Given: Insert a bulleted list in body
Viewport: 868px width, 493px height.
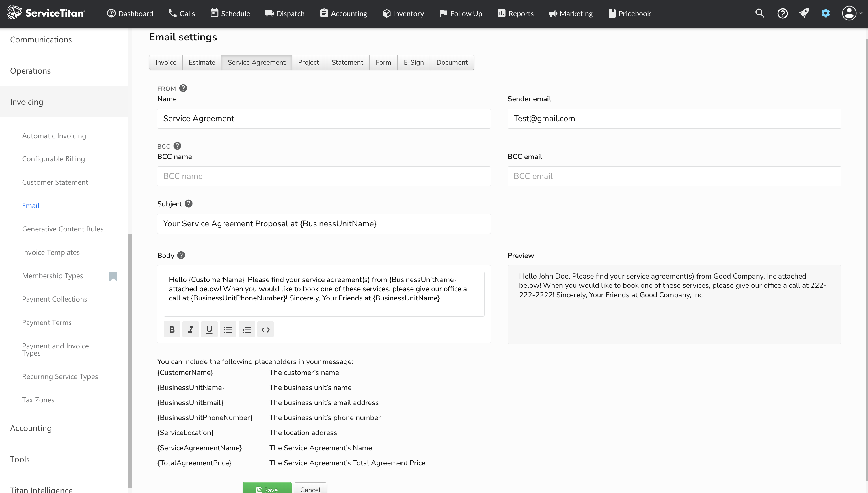Looking at the screenshot, I should (228, 329).
